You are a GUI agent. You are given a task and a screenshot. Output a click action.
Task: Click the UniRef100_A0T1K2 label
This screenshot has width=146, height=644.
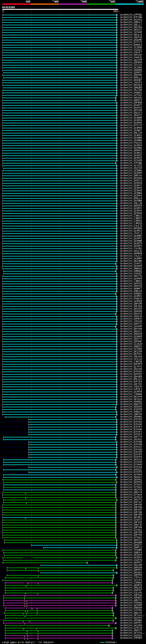point(131,95)
